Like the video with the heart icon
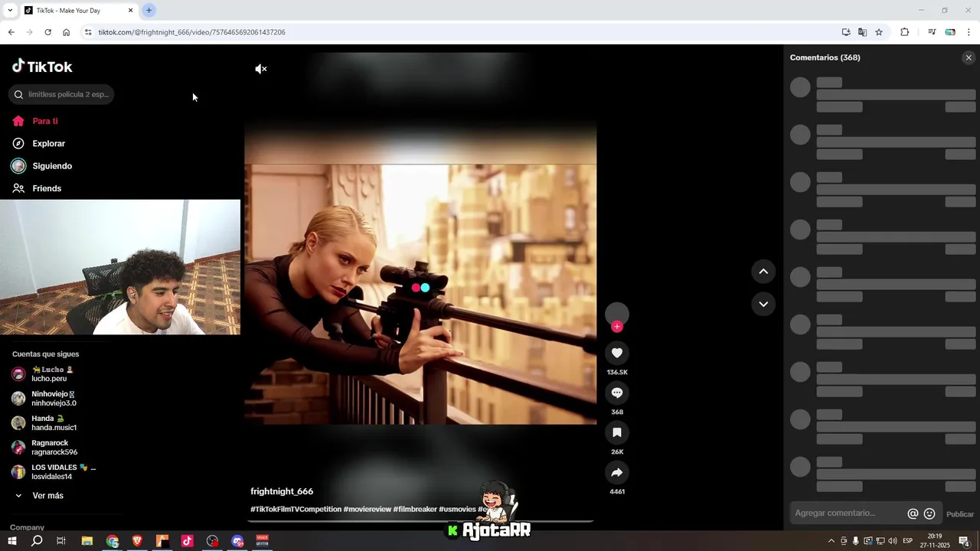Viewport: 980px width, 551px height. coord(617,353)
